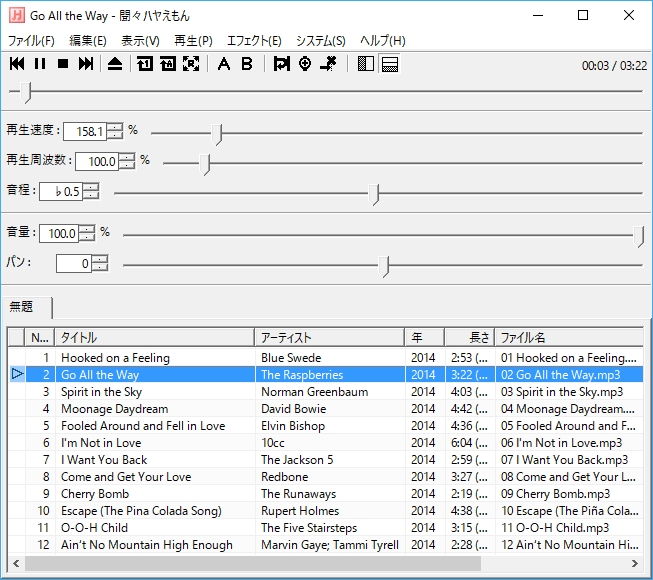The width and height of the screenshot is (653, 580).
Task: Increase playback speed with spinner up arrow
Action: coord(115,127)
